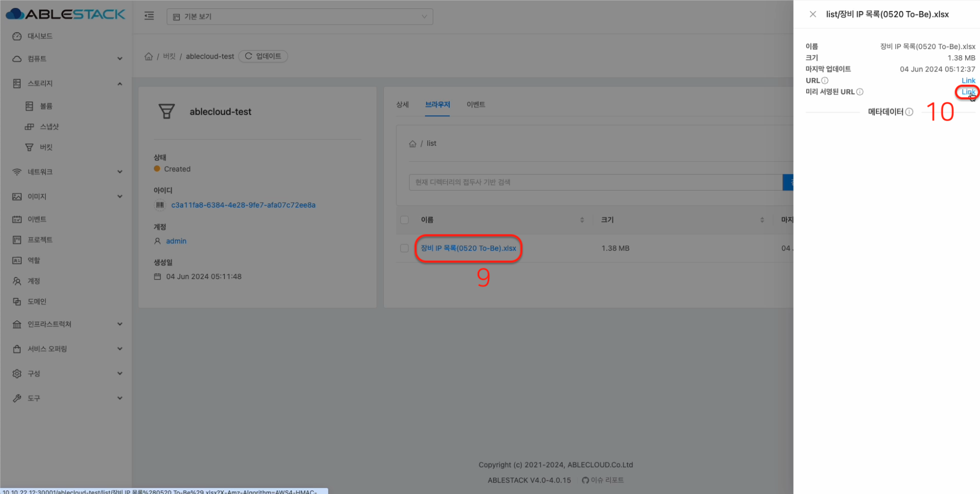Click the home icon in top breadcrumb
Viewport: 980px width, 494px height.
(149, 56)
